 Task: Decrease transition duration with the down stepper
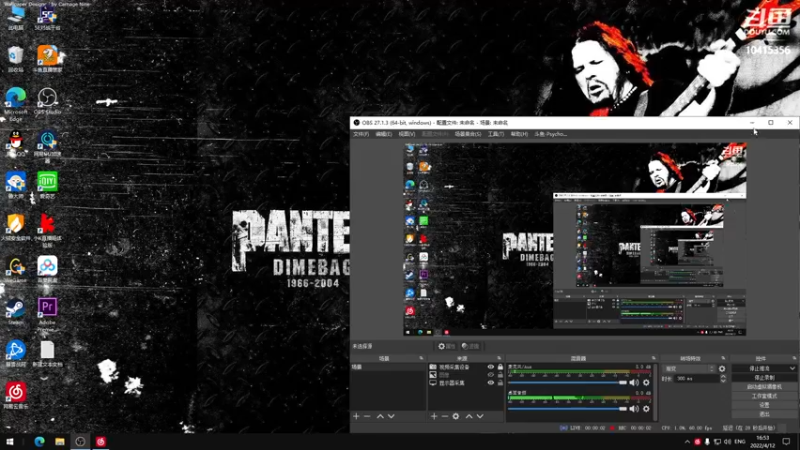(x=722, y=381)
